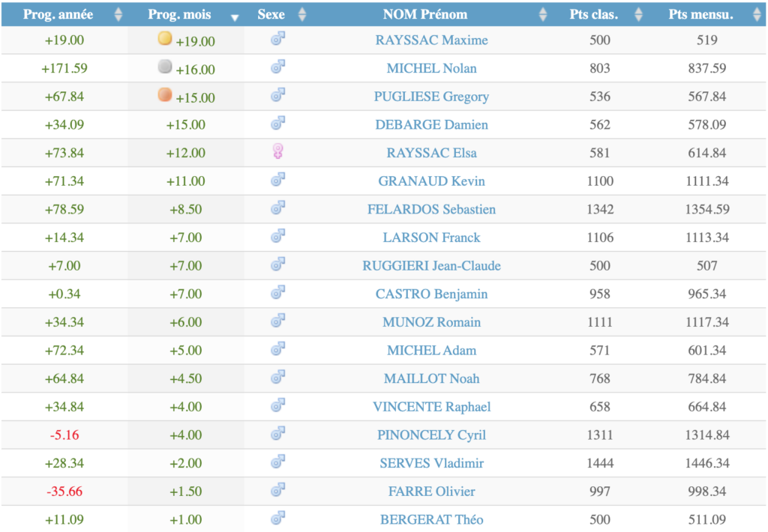This screenshot has width=768, height=532.
Task: Select FARRE Olivier name link
Action: pos(431,491)
